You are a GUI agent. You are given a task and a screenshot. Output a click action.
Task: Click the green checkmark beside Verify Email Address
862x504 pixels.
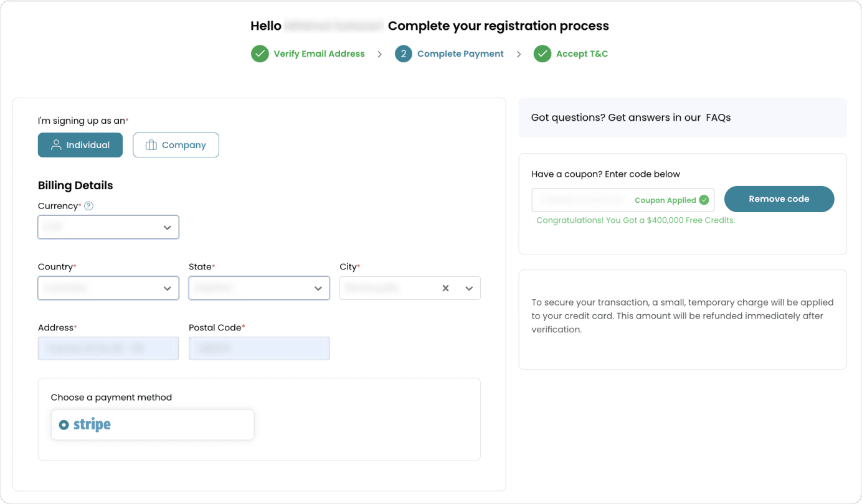coord(260,54)
